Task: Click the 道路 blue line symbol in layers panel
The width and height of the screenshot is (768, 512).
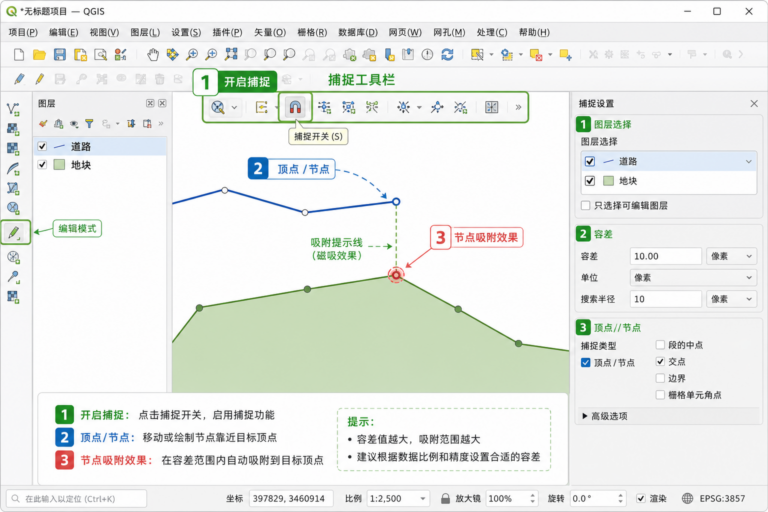Action: [x=59, y=146]
